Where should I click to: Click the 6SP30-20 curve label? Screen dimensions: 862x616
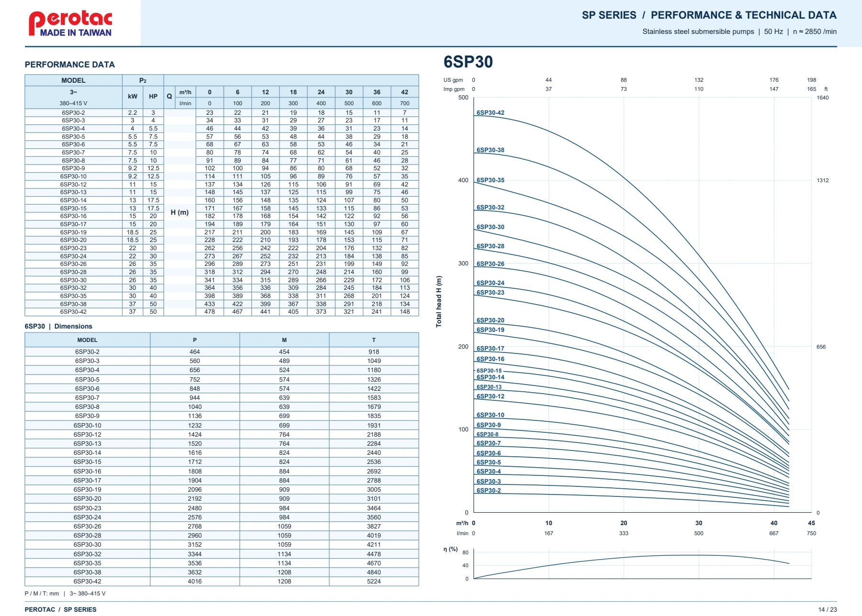(x=490, y=320)
